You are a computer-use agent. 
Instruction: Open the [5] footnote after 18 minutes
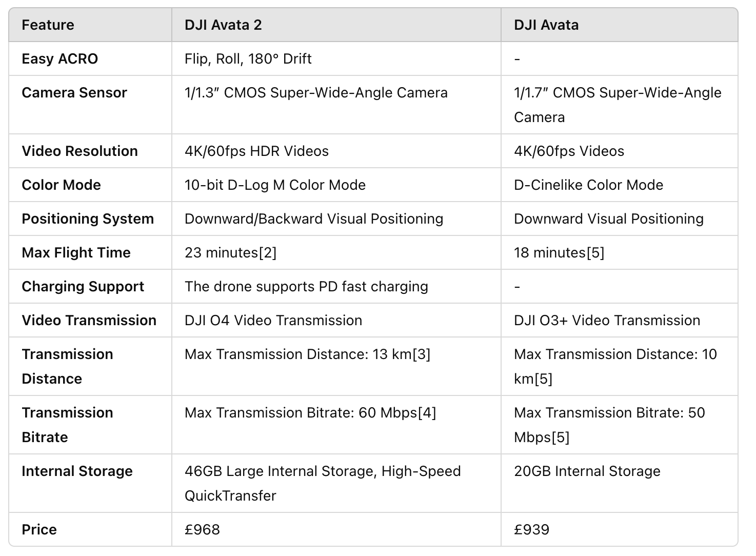click(x=595, y=253)
